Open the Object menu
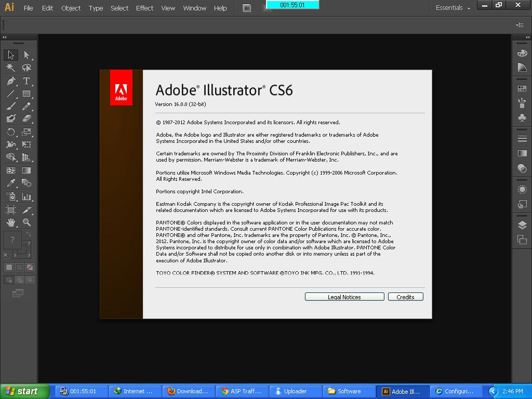The width and height of the screenshot is (532, 399). [x=71, y=8]
